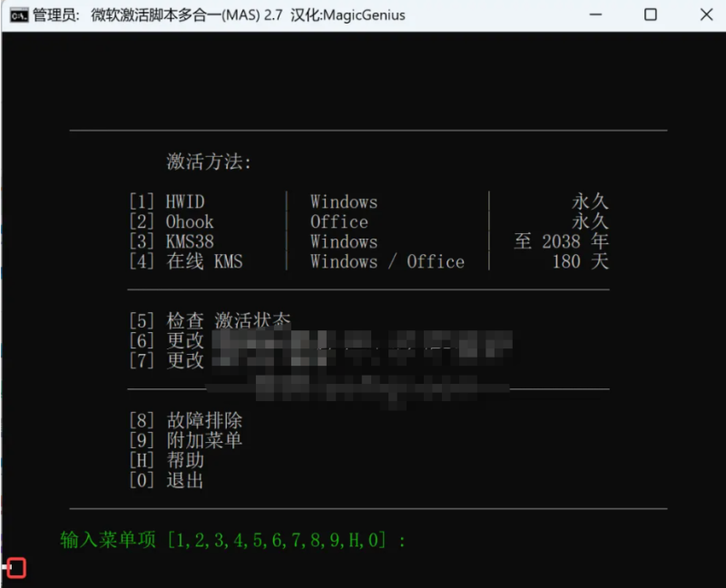Click Windows text in the KMS38 row
726x588 pixels.
tap(344, 241)
